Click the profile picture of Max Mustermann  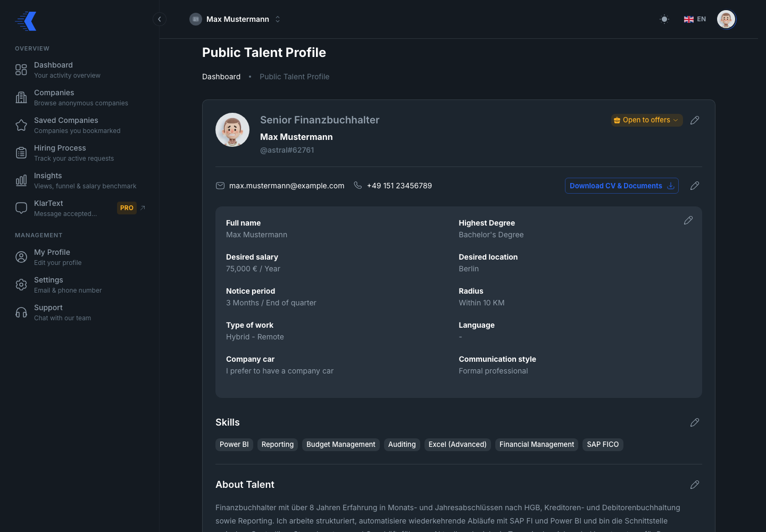pos(232,130)
